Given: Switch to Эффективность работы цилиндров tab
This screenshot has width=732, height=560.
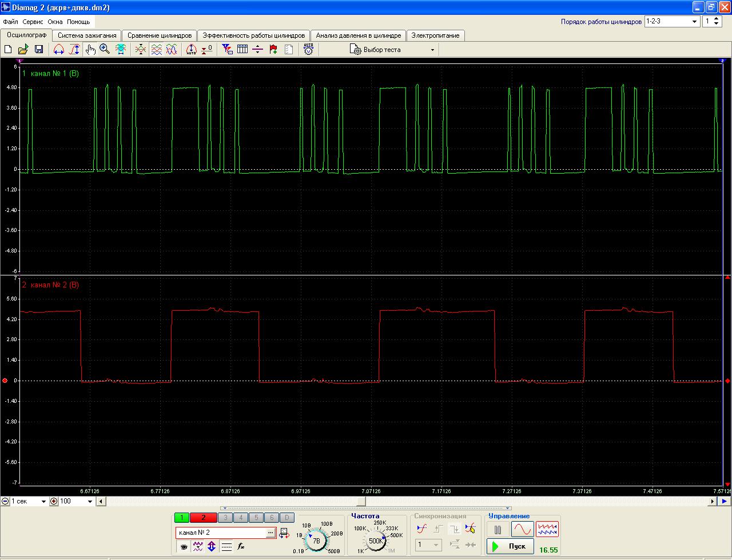Looking at the screenshot, I should coord(254,35).
